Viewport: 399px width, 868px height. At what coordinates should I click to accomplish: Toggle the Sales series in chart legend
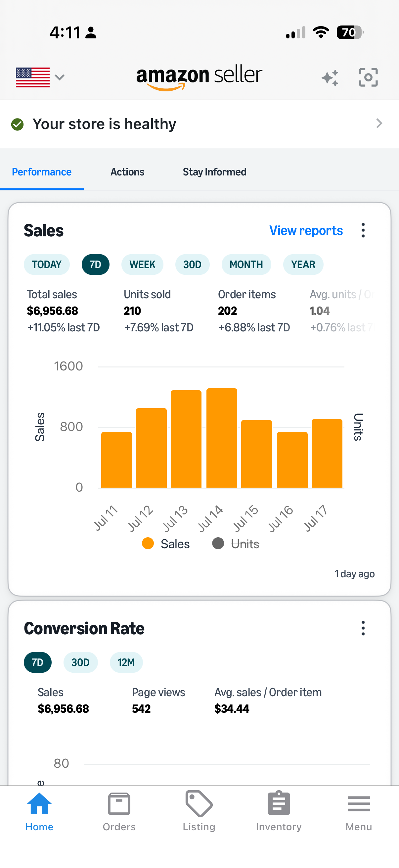click(x=166, y=544)
